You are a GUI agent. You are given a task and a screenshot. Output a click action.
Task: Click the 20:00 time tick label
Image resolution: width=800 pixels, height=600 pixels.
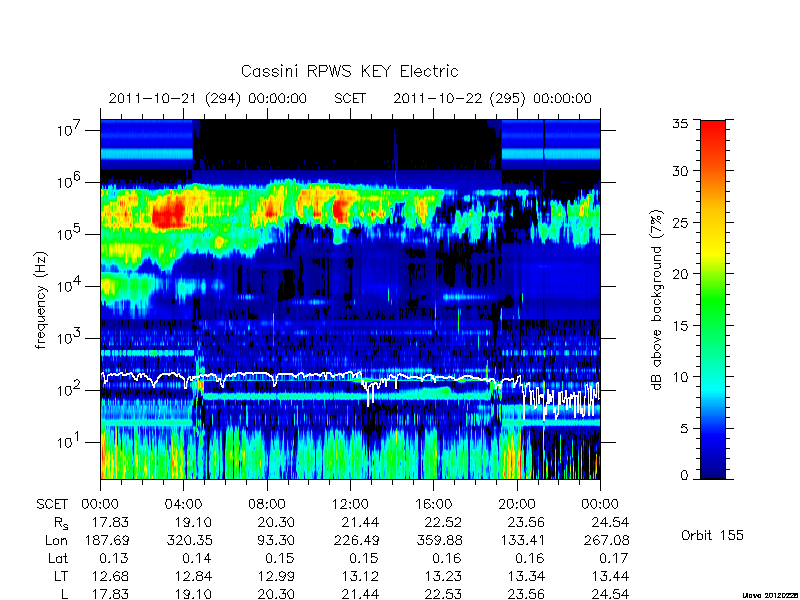[517, 504]
